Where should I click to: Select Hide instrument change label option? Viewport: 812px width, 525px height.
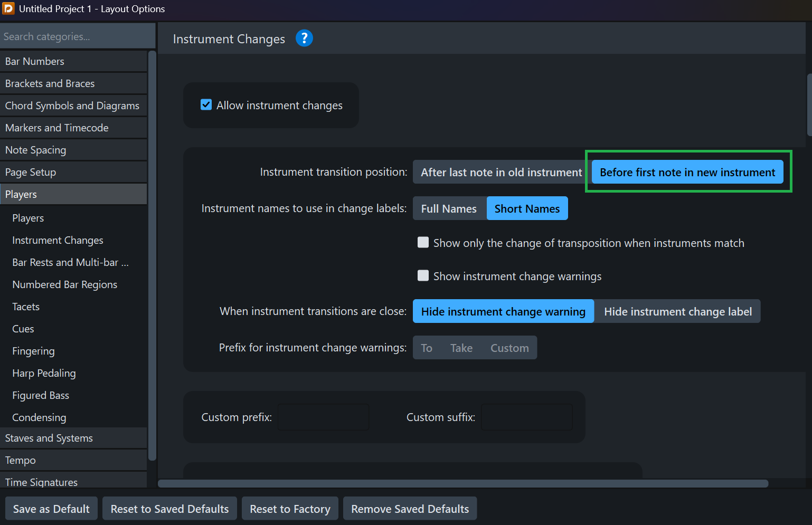tap(677, 312)
